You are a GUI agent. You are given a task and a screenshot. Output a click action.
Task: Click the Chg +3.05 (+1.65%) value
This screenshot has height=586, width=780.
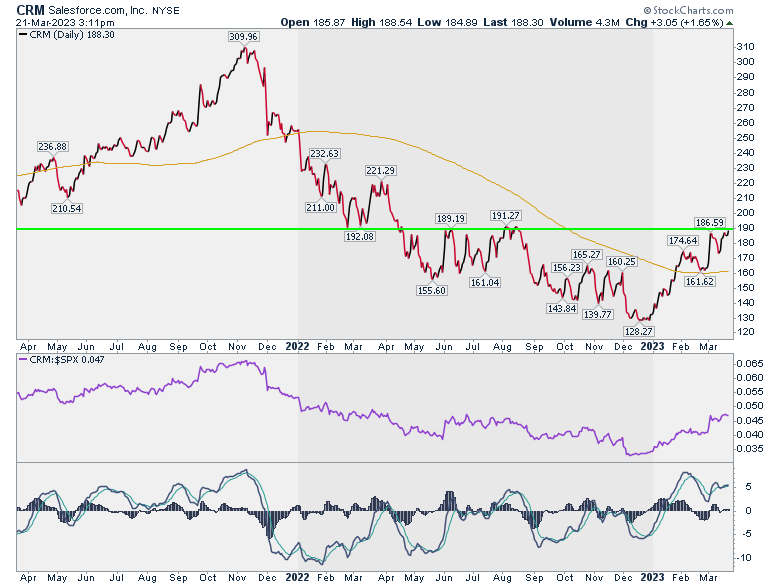click(x=675, y=22)
